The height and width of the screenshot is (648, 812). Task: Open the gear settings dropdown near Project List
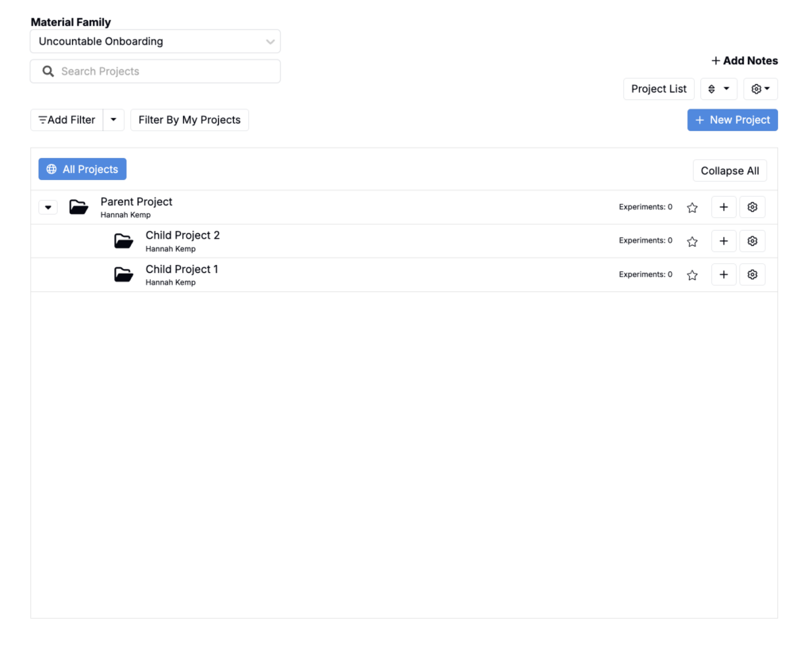click(x=760, y=89)
